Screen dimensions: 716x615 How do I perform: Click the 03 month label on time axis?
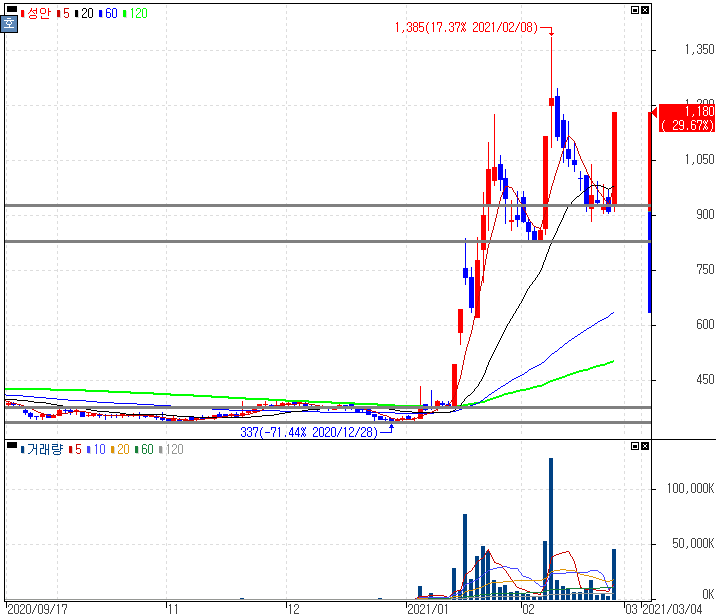[631, 609]
